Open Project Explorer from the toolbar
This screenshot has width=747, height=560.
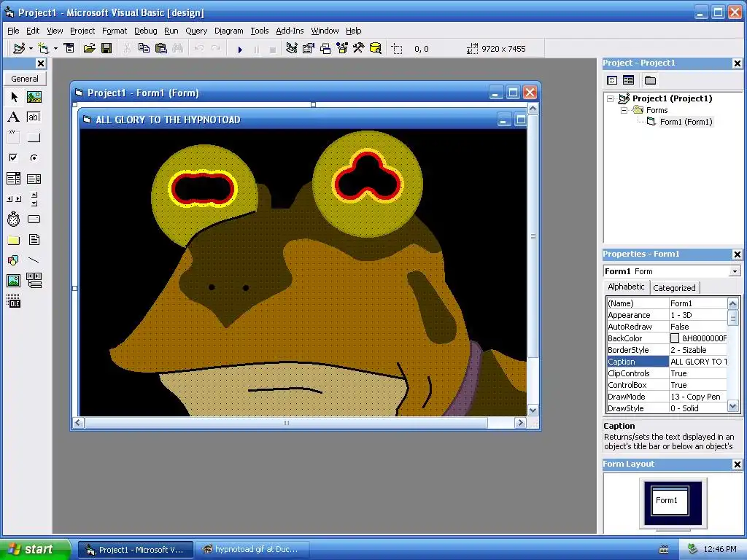(292, 49)
